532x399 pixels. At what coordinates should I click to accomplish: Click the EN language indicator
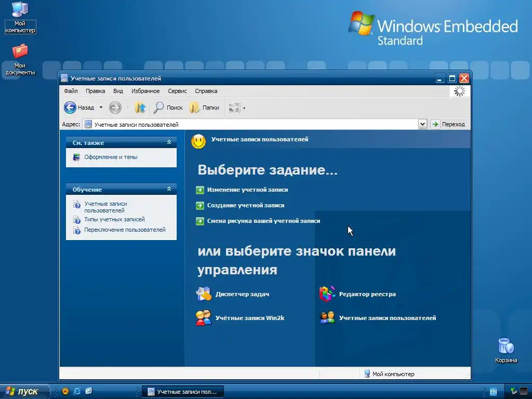(x=494, y=392)
